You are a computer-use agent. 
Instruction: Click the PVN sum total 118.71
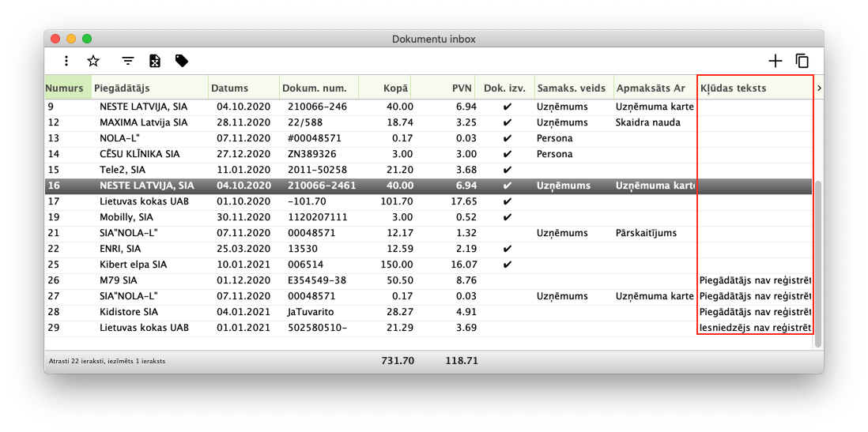461,361
